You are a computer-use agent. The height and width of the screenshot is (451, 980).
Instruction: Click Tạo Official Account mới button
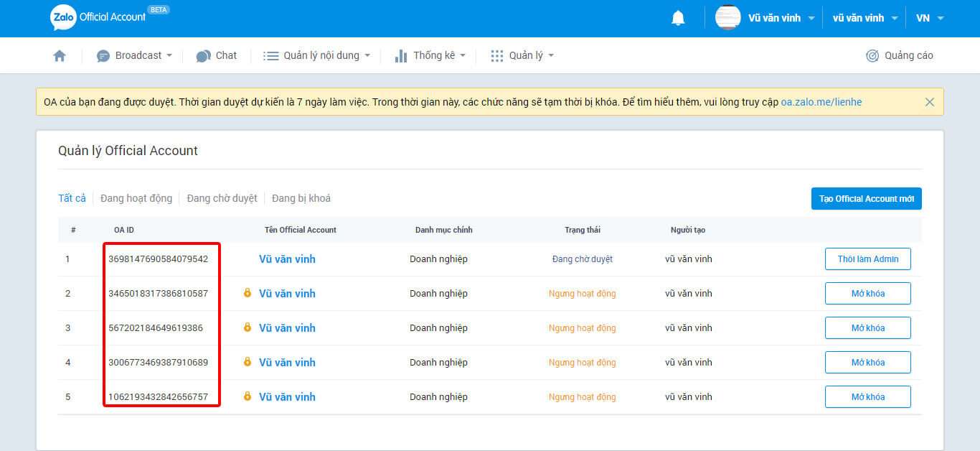(866, 199)
